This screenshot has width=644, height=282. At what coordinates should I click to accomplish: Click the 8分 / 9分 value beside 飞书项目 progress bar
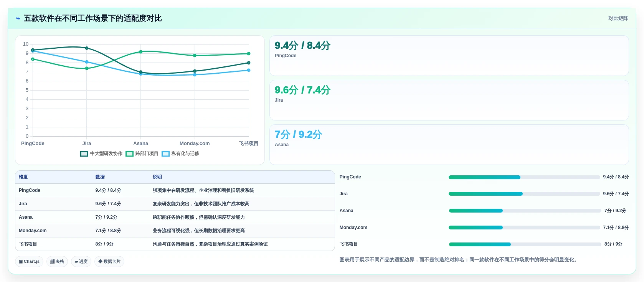click(613, 244)
